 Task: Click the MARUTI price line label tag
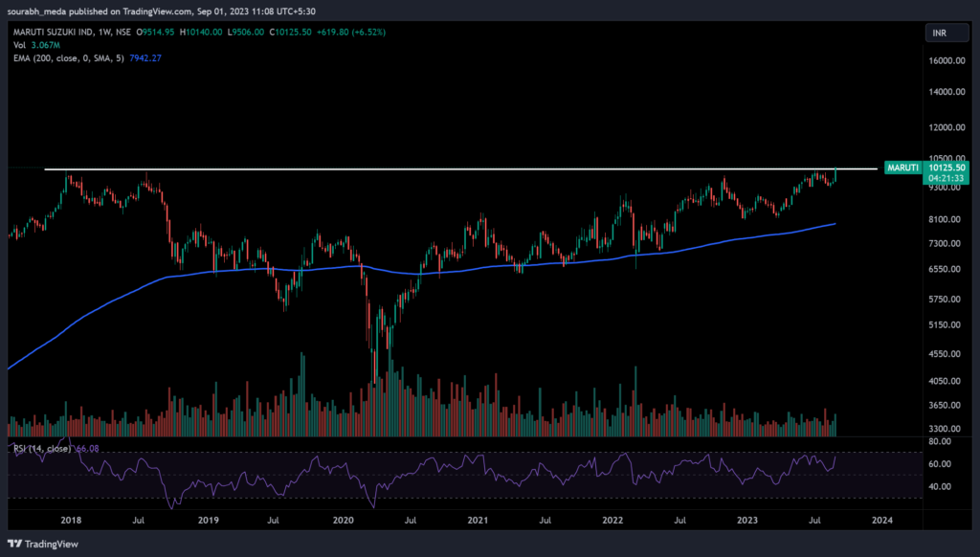click(x=903, y=167)
